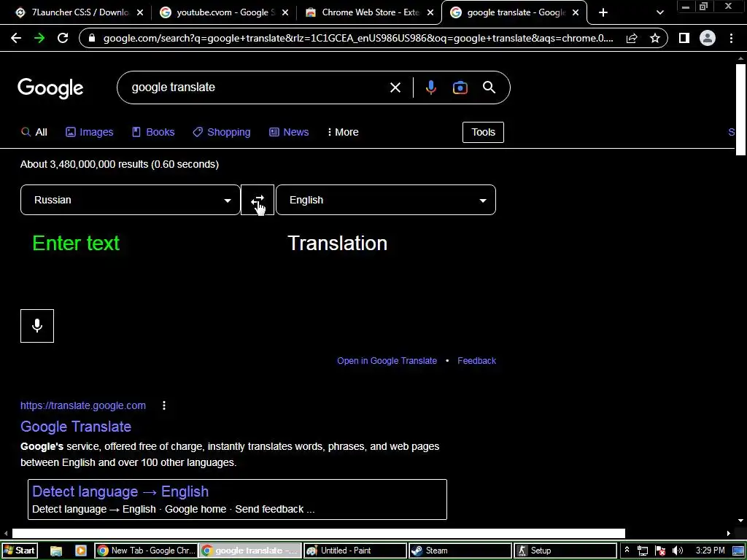
Task: Close the Chrome Web Store tab
Action: pos(430,13)
